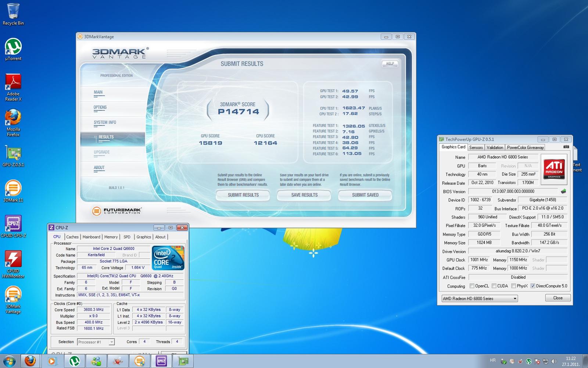The height and width of the screenshot is (368, 588).
Task: Click the GPU score value 15819
Action: [210, 143]
